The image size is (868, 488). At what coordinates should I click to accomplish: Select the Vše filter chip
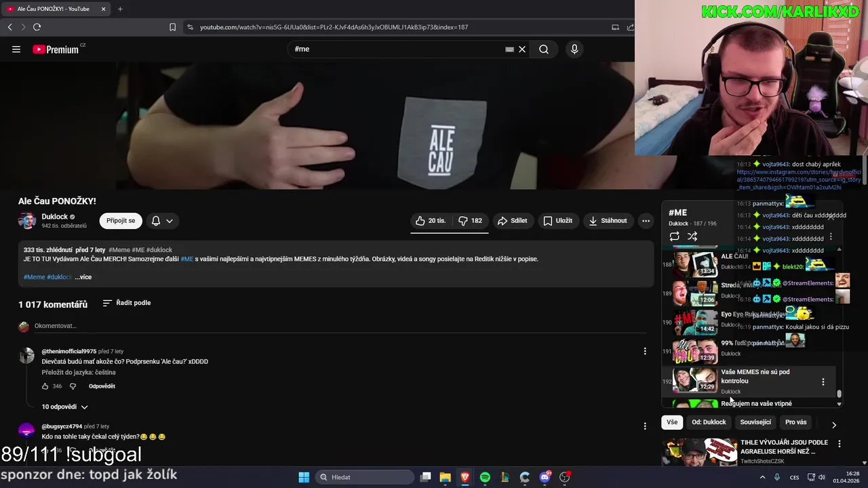click(x=672, y=422)
